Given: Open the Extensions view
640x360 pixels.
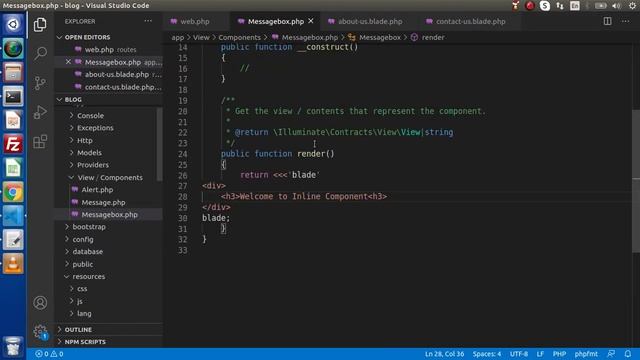Looking at the screenshot, I should 40,142.
